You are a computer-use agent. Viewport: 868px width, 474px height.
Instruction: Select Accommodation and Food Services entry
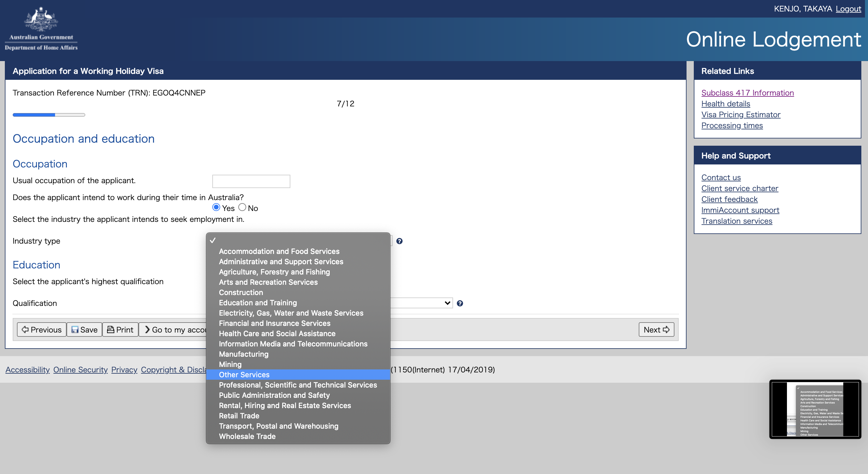coord(279,251)
